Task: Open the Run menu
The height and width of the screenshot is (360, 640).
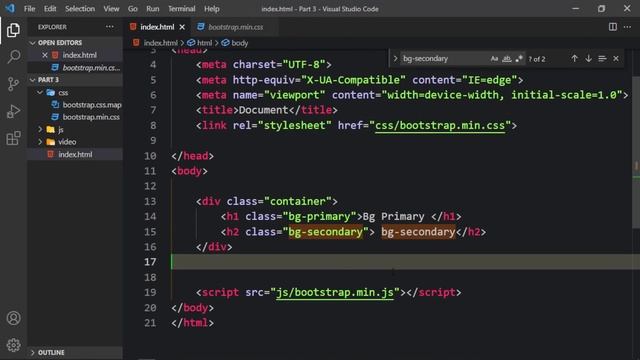Action: [153, 9]
